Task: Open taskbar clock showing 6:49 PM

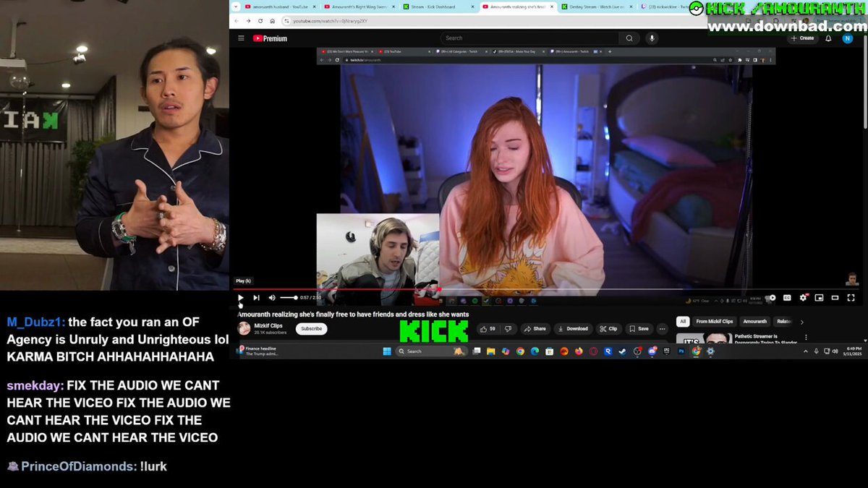Action: click(852, 351)
